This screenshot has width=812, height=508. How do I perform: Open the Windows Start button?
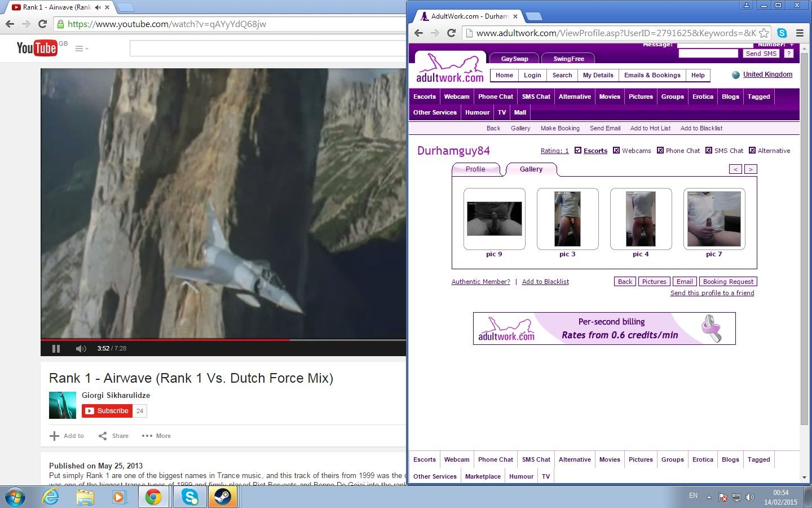15,497
